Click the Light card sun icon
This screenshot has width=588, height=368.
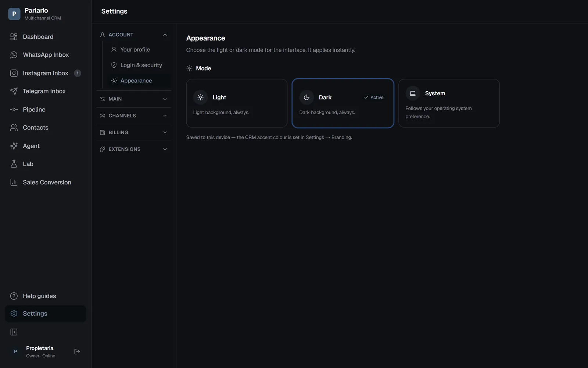click(201, 98)
